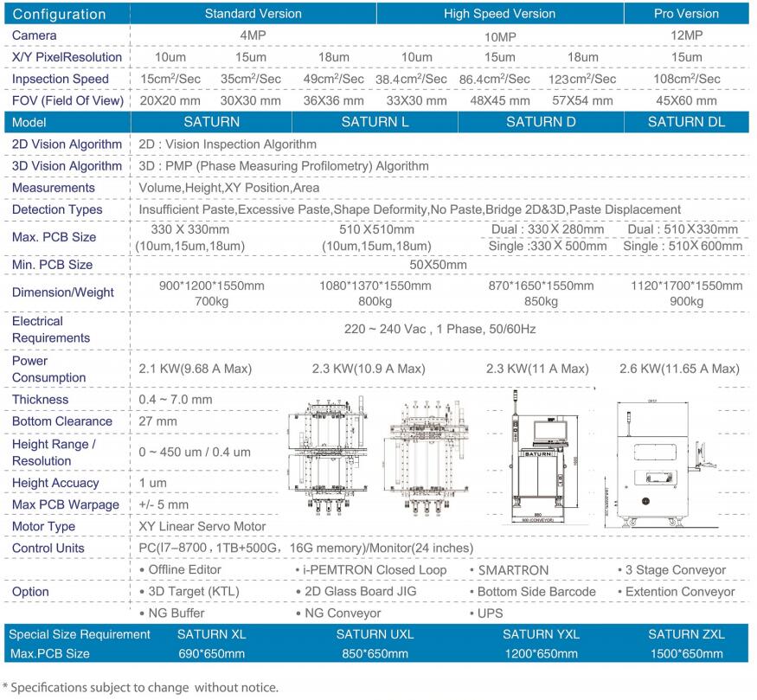
Task: Select the "123cm²/Sec" inspection speed
Action: pos(582,79)
